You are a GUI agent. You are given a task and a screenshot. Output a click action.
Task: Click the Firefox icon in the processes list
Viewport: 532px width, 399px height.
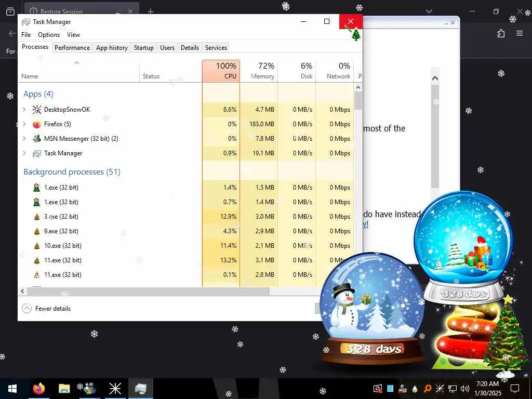click(x=37, y=124)
